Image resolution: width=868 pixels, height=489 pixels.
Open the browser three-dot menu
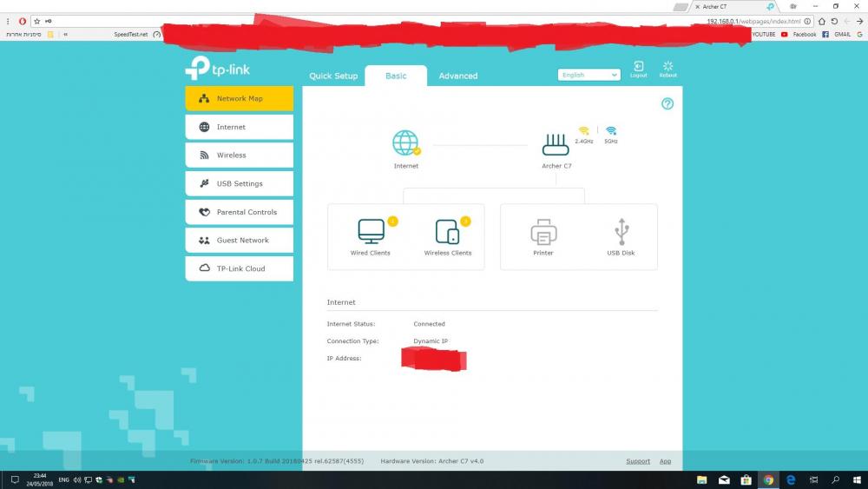pos(8,21)
